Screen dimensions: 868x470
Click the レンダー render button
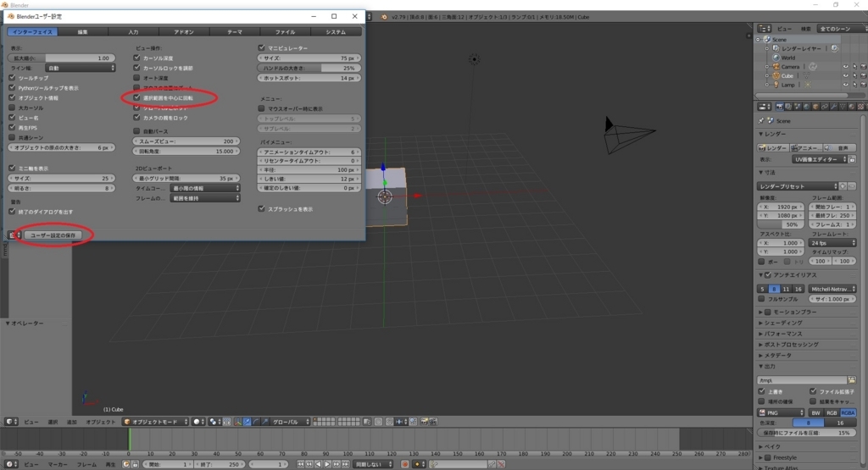pyautogui.click(x=773, y=147)
